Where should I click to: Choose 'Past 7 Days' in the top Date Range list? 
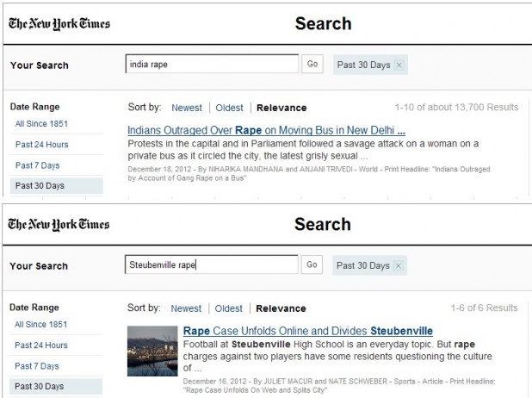click(37, 165)
